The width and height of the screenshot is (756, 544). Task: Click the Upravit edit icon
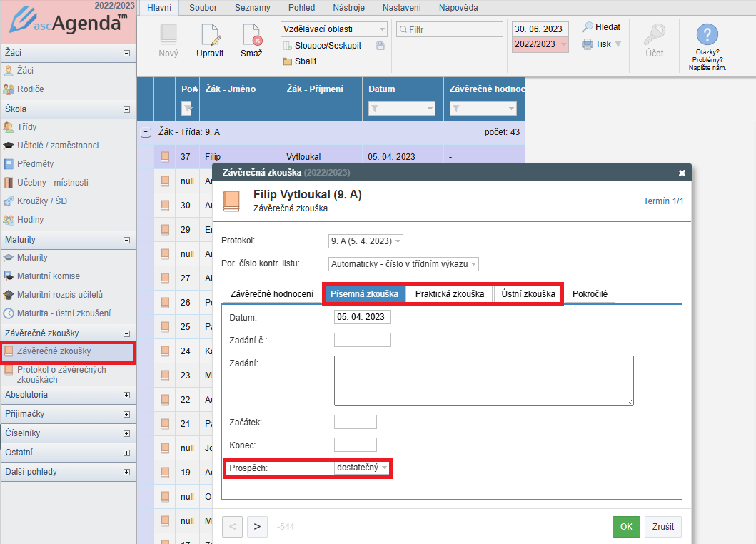[210, 36]
